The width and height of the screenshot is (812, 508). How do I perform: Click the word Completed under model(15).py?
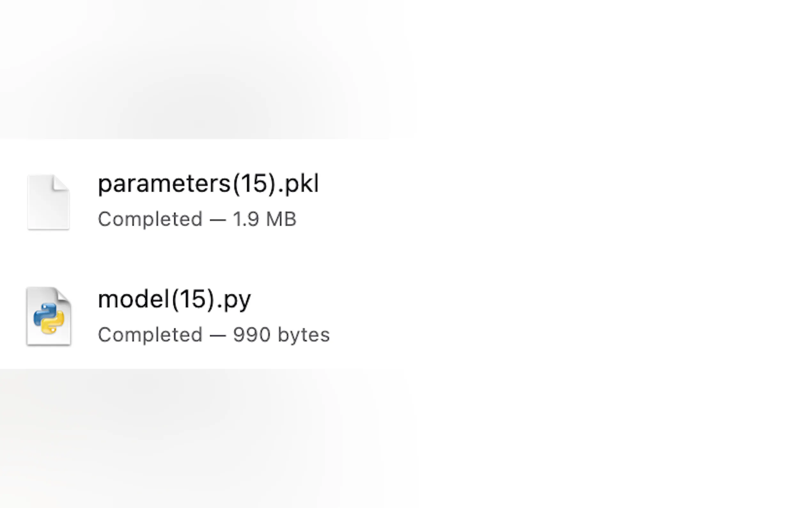[x=150, y=335]
